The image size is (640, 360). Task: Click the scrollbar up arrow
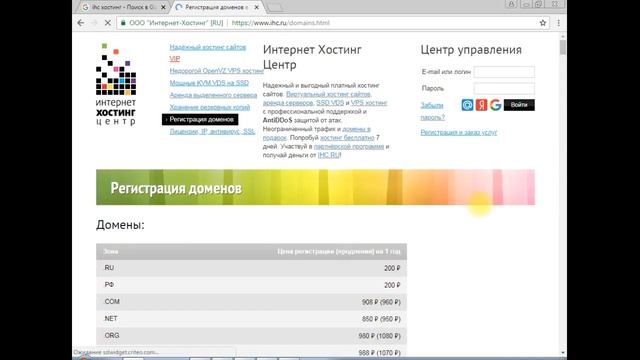point(563,36)
